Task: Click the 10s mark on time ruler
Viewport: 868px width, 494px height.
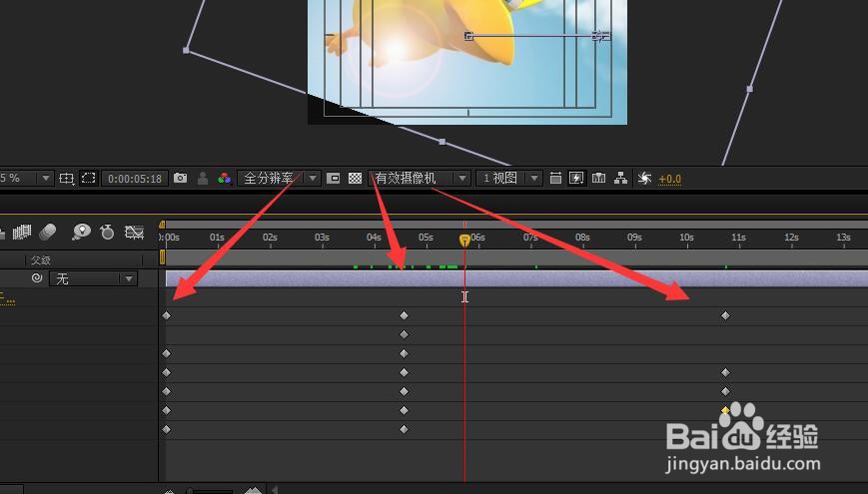Action: pos(686,238)
